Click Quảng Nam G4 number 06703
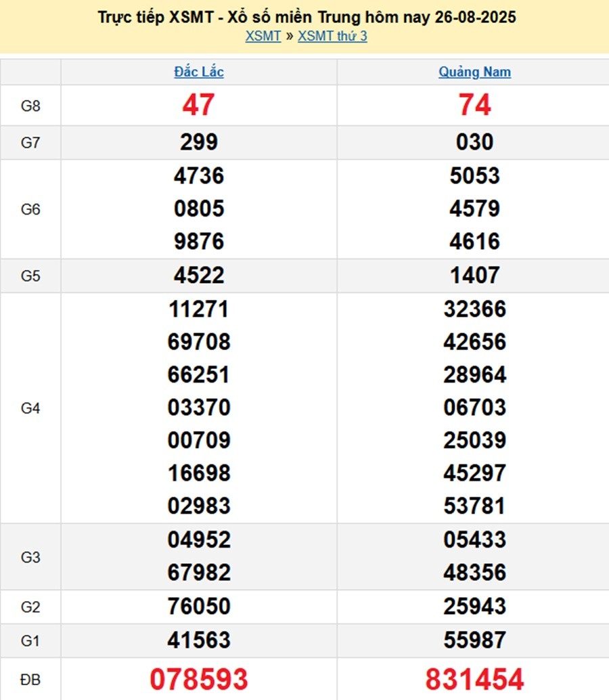Viewport: 609px width, 700px height. coord(474,408)
